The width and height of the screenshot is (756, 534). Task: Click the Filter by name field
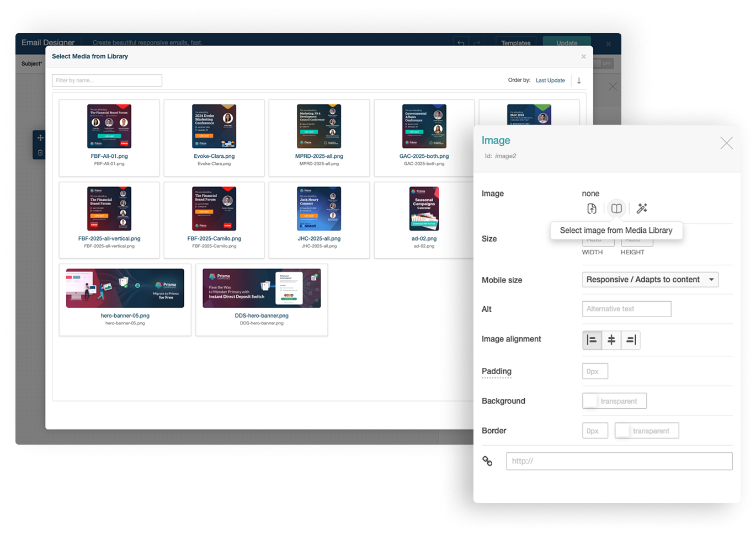pos(107,81)
